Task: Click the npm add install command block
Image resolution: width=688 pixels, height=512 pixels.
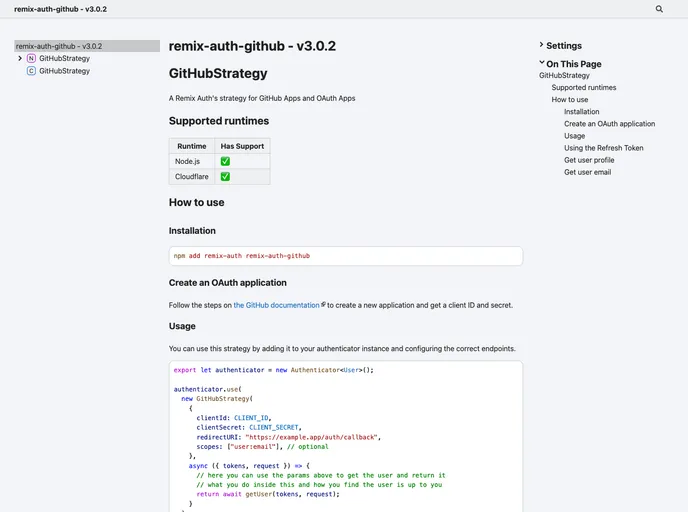Action: (346, 256)
